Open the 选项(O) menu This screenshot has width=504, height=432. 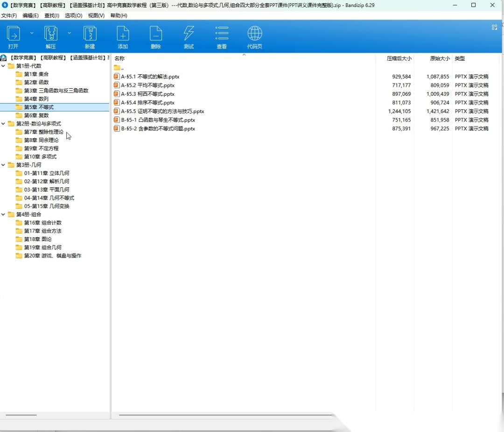(73, 15)
